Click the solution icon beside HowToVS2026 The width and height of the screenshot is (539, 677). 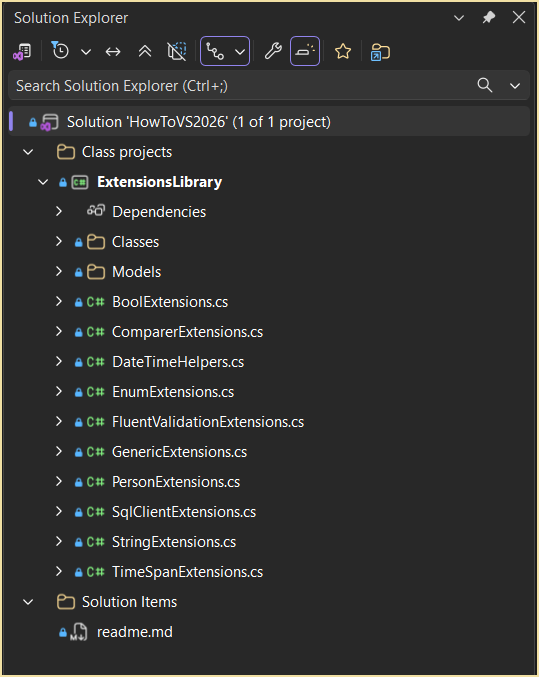50,122
